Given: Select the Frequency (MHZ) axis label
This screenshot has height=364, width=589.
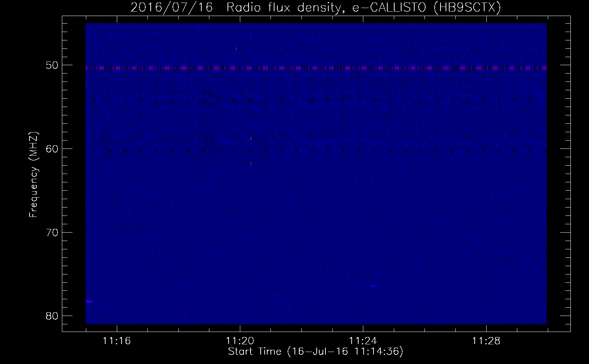Looking at the screenshot, I should 33,175.
